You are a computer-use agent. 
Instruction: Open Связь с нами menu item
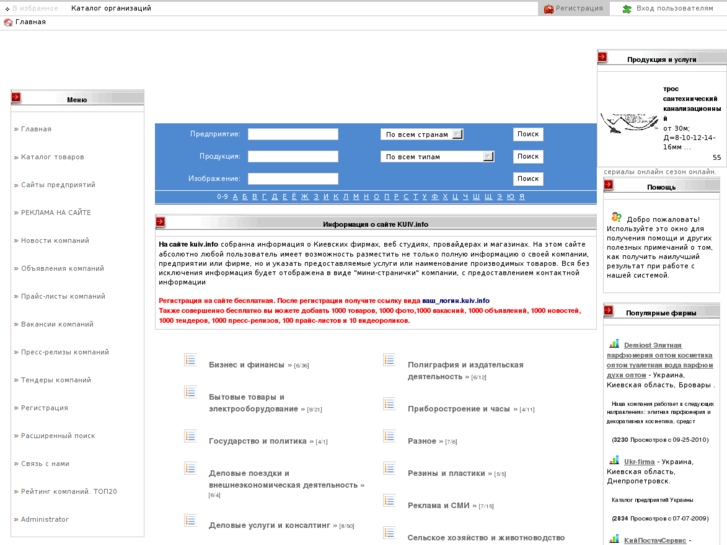pos(45,463)
